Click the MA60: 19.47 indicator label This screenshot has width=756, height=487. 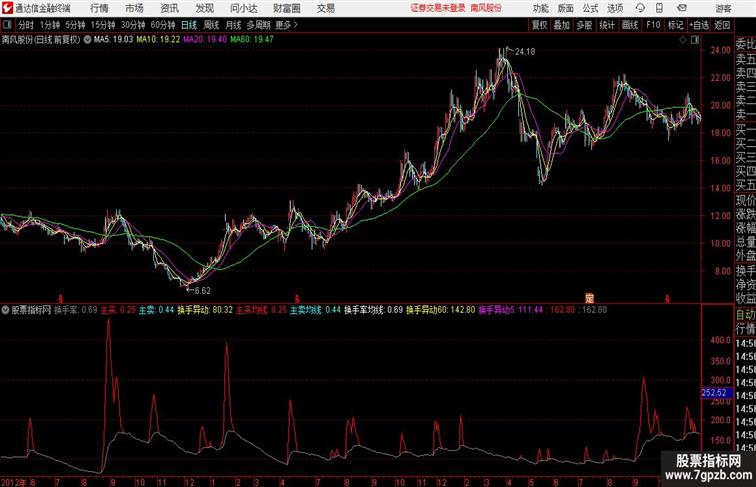(252, 40)
